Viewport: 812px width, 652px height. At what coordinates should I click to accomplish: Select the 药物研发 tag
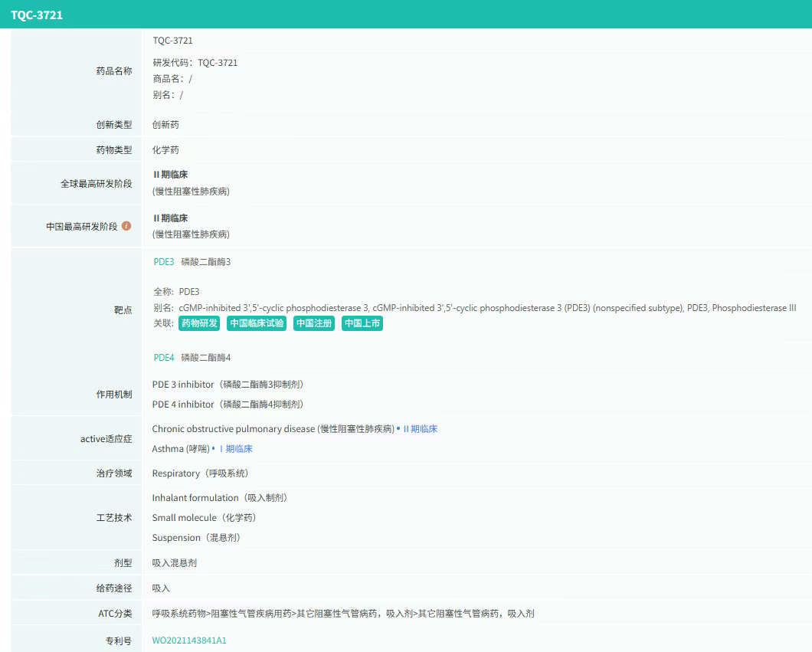[x=199, y=323]
